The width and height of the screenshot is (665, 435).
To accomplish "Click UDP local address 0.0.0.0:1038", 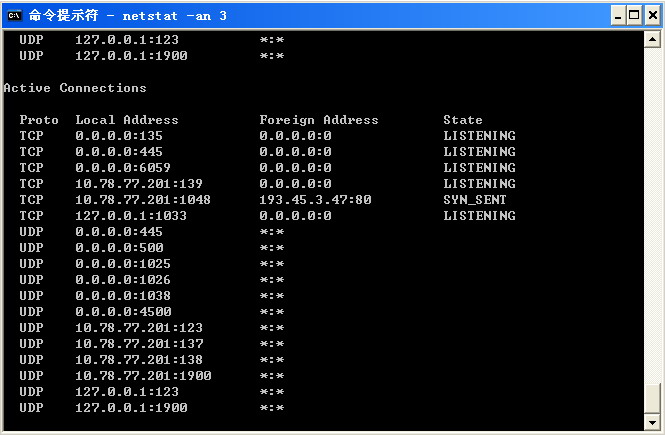I will click(x=123, y=296).
